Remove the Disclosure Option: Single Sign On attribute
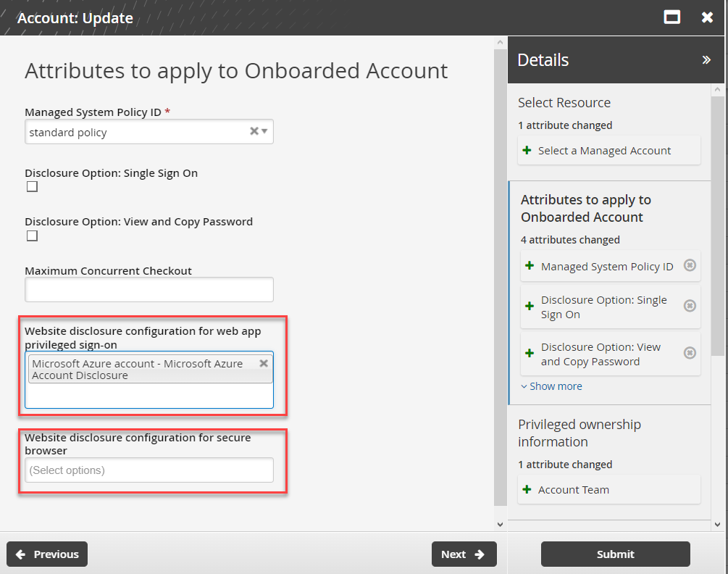This screenshot has width=728, height=574. [690, 306]
